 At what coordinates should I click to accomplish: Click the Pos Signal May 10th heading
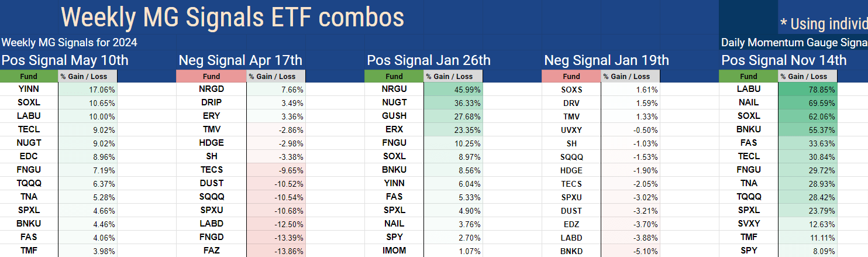pyautogui.click(x=65, y=60)
